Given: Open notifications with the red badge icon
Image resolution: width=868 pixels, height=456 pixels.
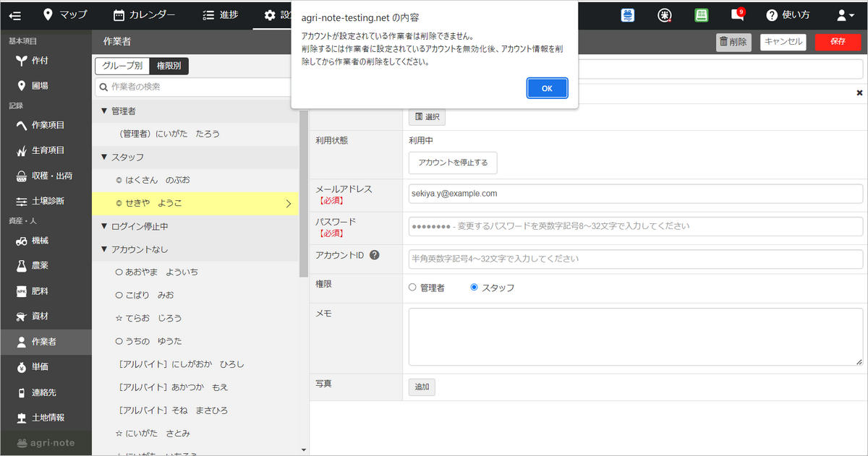Looking at the screenshot, I should pyautogui.click(x=737, y=14).
